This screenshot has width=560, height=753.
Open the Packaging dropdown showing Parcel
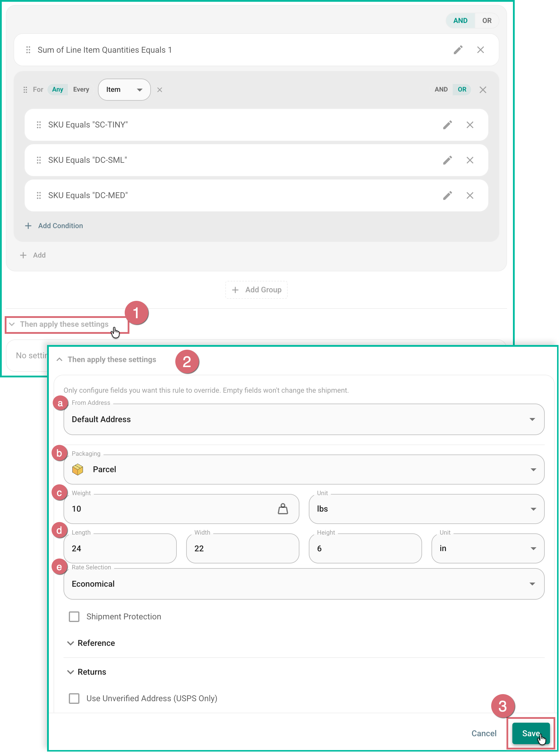[304, 470]
